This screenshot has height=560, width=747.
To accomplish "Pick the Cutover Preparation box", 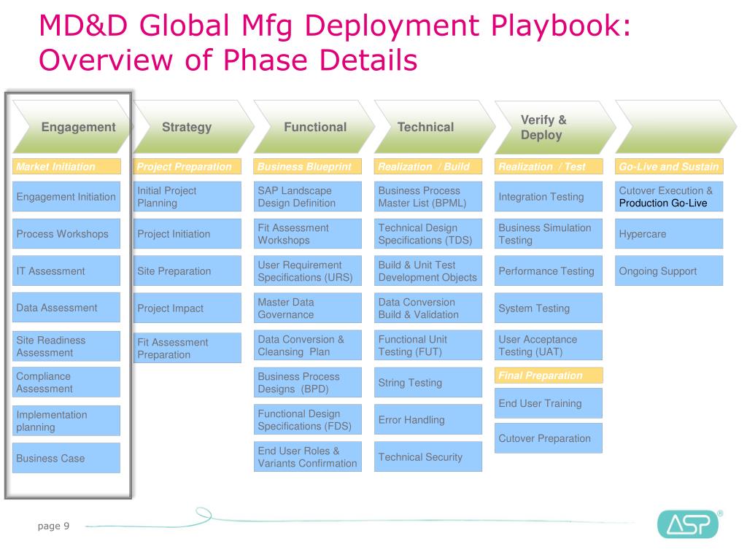I will 549,438.
